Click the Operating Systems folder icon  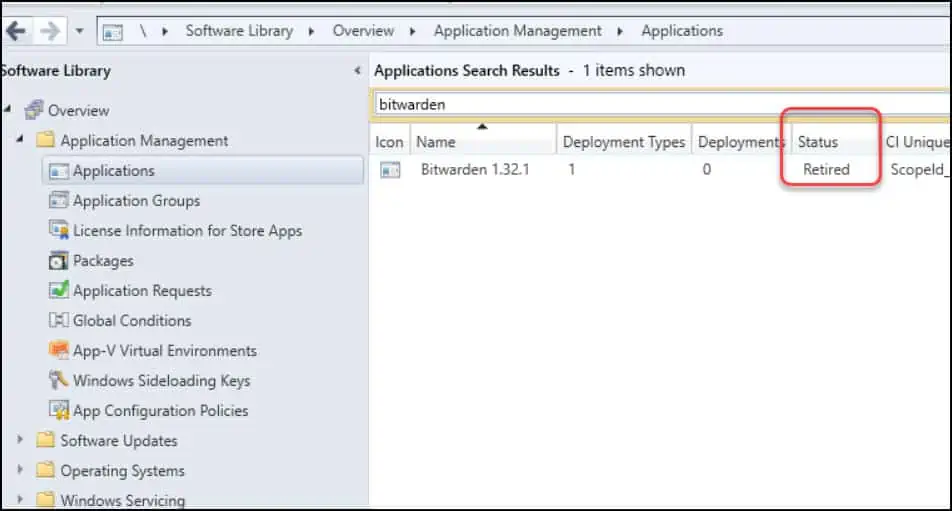click(46, 470)
